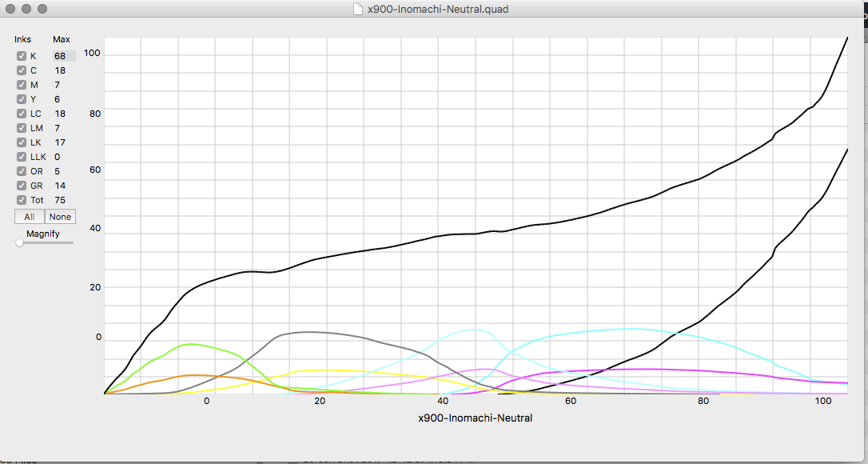Click the x900-Inomachi-Neutral.quad window title
Image resolution: width=868 pixels, height=464 pixels.
pos(437,10)
